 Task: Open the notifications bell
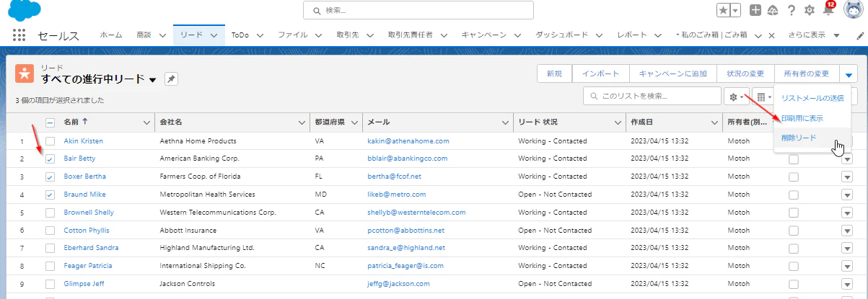pyautogui.click(x=828, y=10)
